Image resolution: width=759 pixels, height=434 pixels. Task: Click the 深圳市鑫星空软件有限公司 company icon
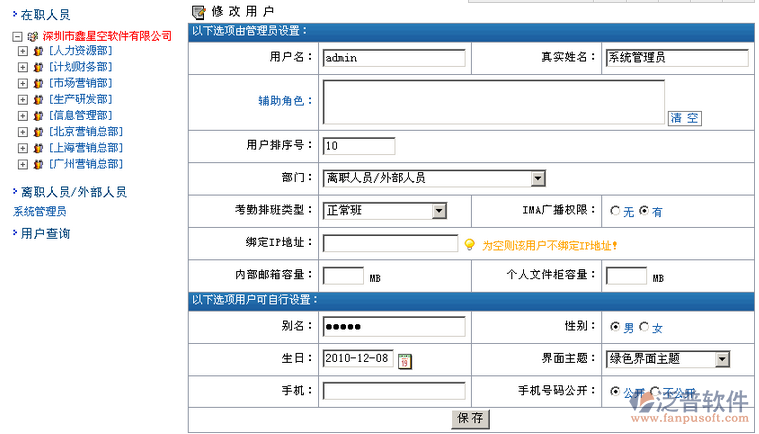[x=33, y=36]
